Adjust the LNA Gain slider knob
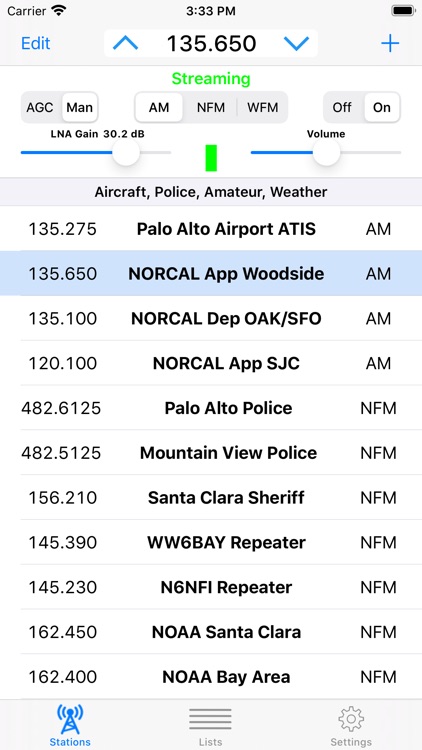422x750 pixels. click(126, 153)
